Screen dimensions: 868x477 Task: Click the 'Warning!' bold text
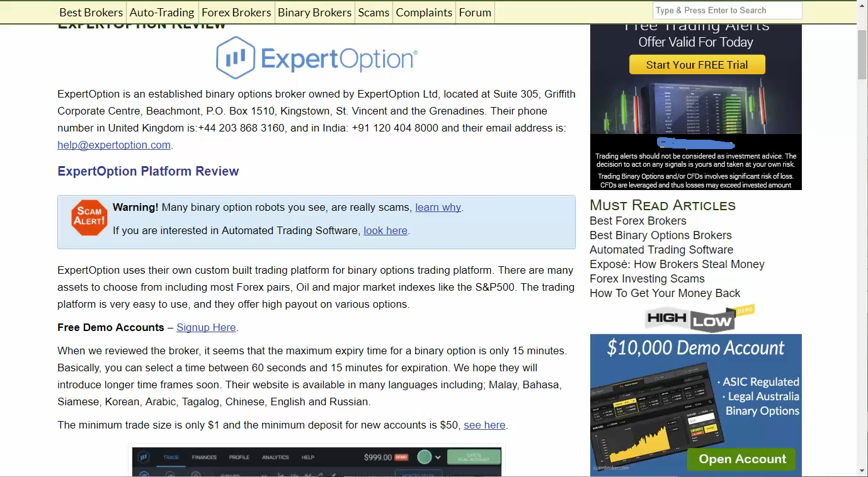pos(135,207)
